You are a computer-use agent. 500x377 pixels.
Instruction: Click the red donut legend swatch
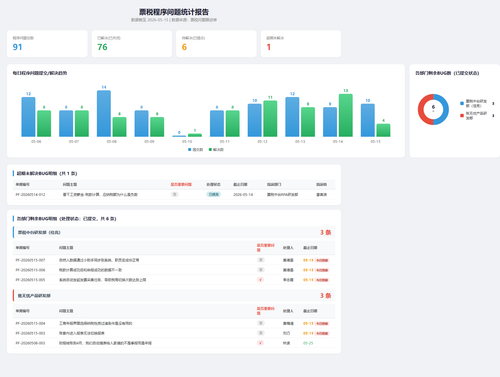(x=462, y=116)
